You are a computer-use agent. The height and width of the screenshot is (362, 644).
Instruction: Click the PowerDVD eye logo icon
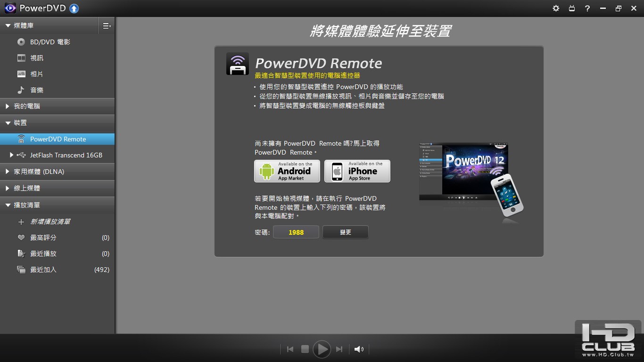coord(10,8)
